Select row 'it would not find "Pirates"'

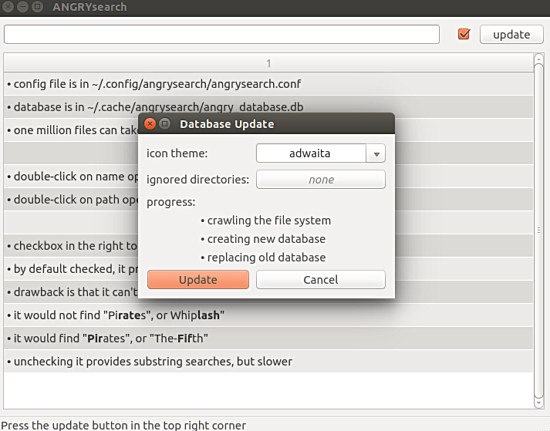point(269,315)
